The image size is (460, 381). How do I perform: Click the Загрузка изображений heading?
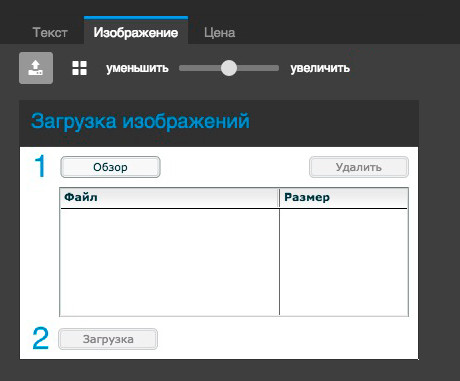[140, 121]
